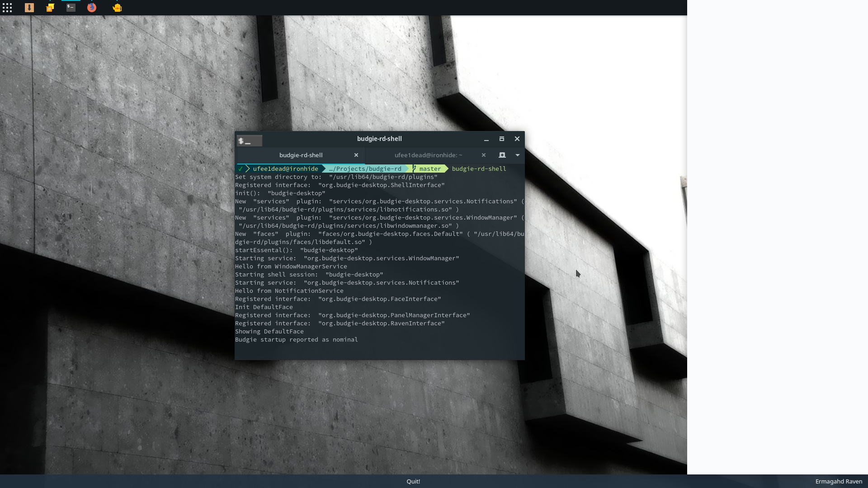Close the budgie-rd-shell tab
Viewport: 868px width, 488px height.
tap(356, 155)
